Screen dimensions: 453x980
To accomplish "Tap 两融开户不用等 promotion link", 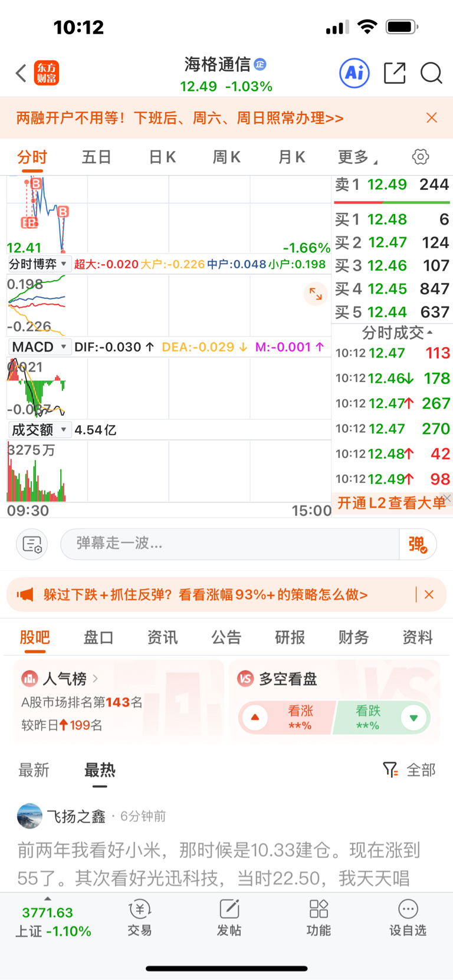I will click(180, 118).
